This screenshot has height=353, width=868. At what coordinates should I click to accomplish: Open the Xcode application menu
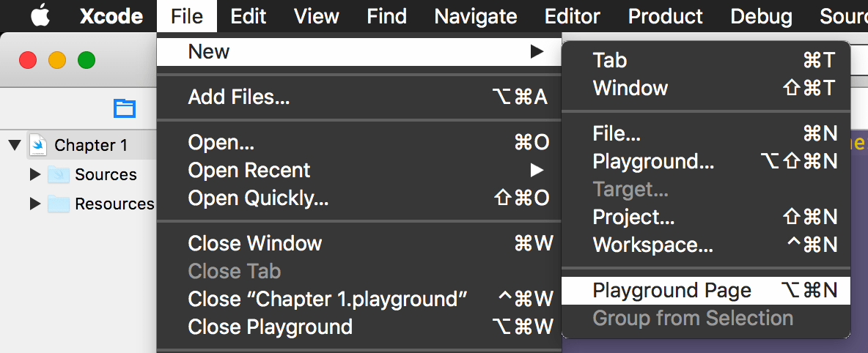(x=110, y=16)
